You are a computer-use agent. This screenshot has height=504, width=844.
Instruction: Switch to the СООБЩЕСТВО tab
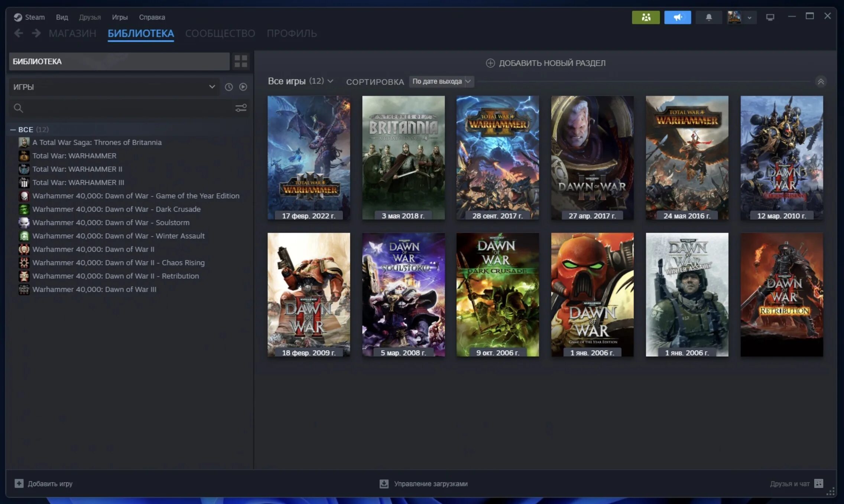(220, 33)
